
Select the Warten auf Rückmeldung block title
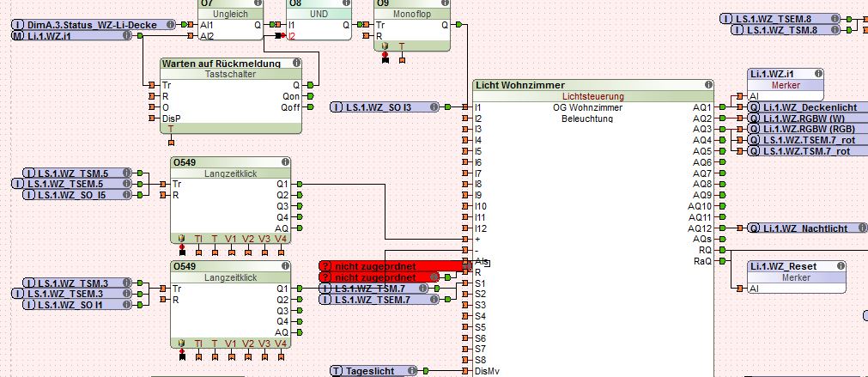[222, 64]
